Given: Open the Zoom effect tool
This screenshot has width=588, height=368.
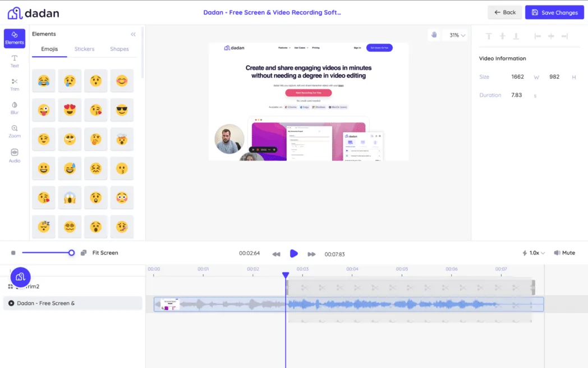Looking at the screenshot, I should point(15,132).
